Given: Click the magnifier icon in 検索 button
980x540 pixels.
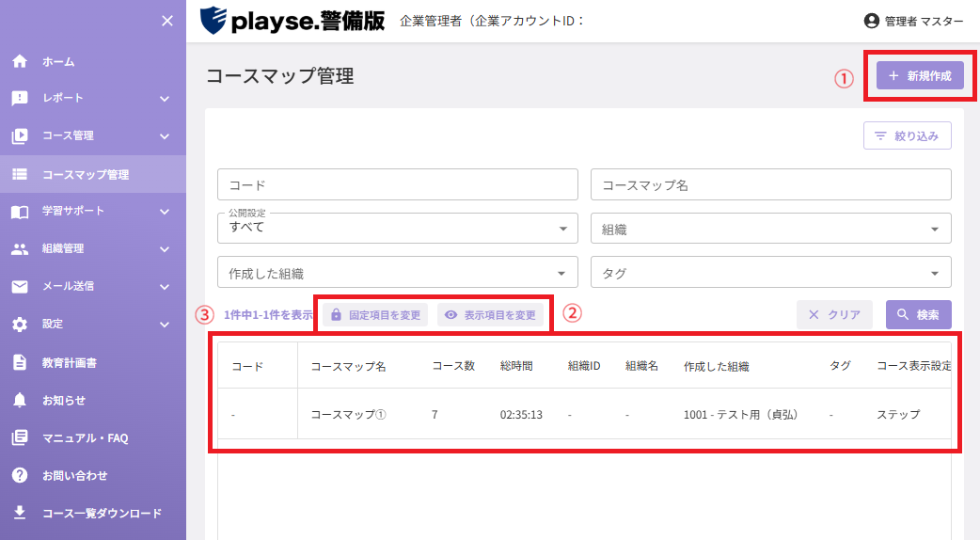Looking at the screenshot, I should coord(903,314).
